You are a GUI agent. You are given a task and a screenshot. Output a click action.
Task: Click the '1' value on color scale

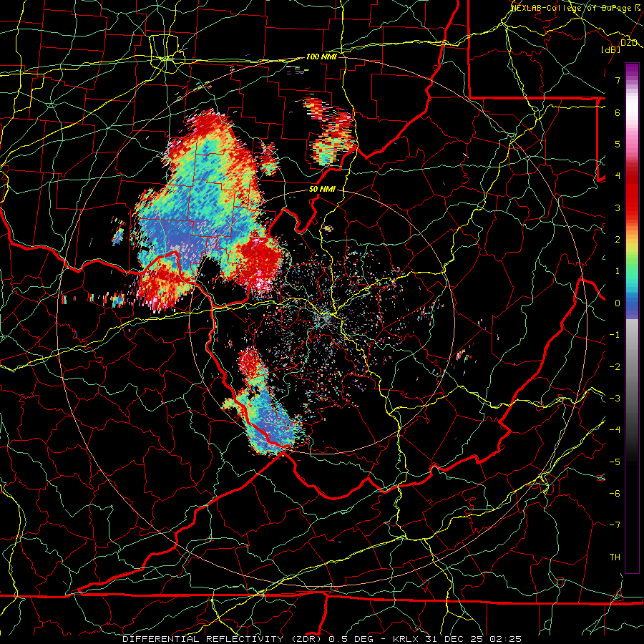tap(618, 271)
